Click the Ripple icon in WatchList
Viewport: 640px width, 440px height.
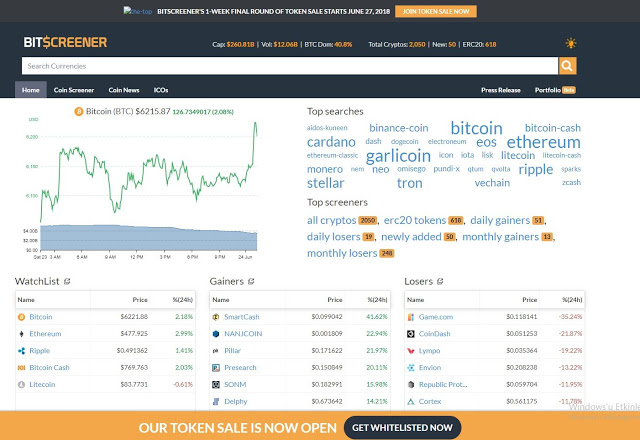click(x=21, y=351)
